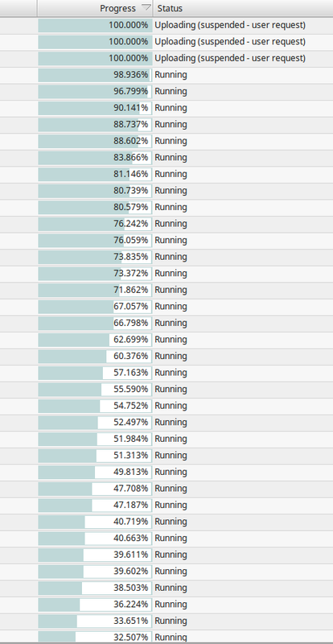Viewport: 333px width, 644px height.
Task: Click Running status beside 90.141%
Action: click(171, 108)
